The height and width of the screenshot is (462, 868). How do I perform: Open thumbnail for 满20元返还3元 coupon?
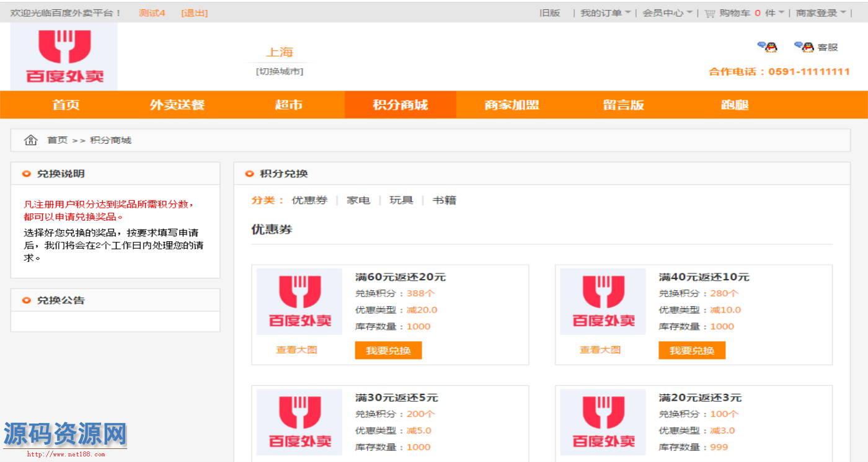(x=603, y=422)
